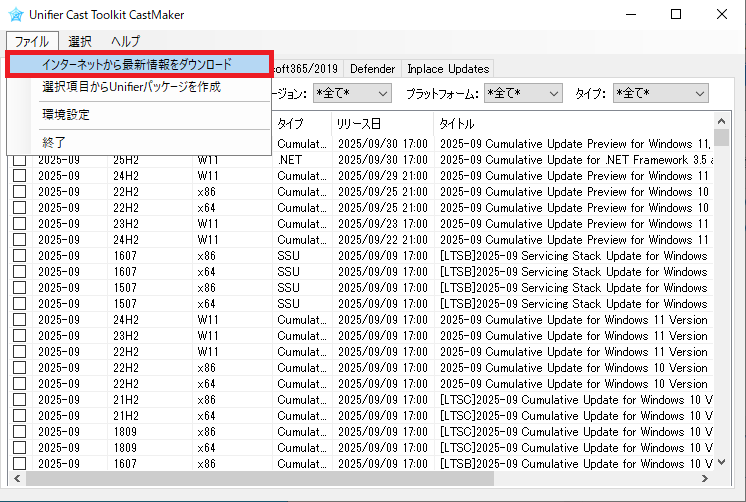Viewport: 746px width, 502px height.
Task: Open the プラットフォーム filter dropdown
Action: point(524,93)
